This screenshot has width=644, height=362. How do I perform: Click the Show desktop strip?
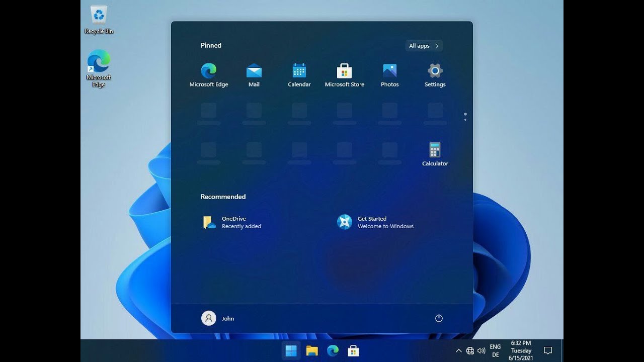(x=562, y=350)
